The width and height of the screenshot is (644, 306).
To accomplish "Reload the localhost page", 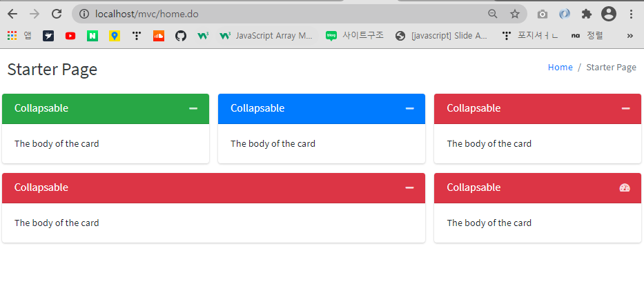I will (x=57, y=14).
